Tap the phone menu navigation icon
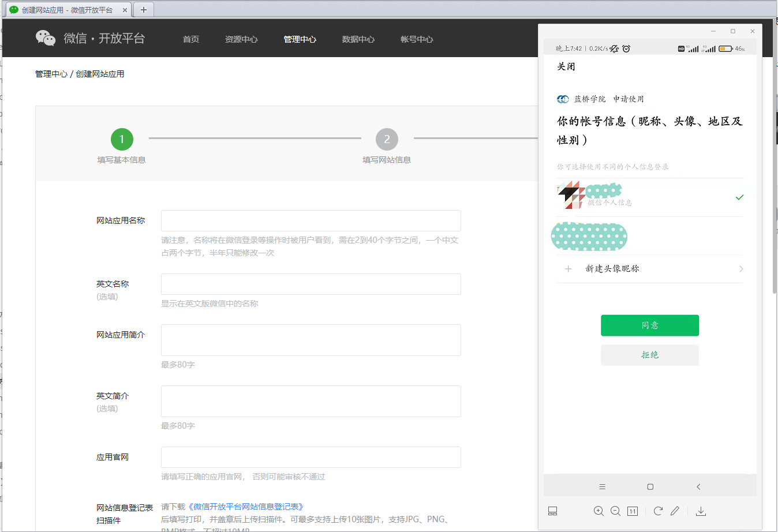The width and height of the screenshot is (778, 532). click(x=602, y=487)
